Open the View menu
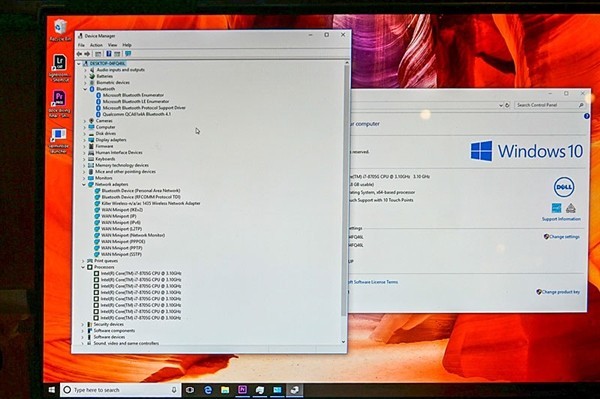 (x=112, y=45)
